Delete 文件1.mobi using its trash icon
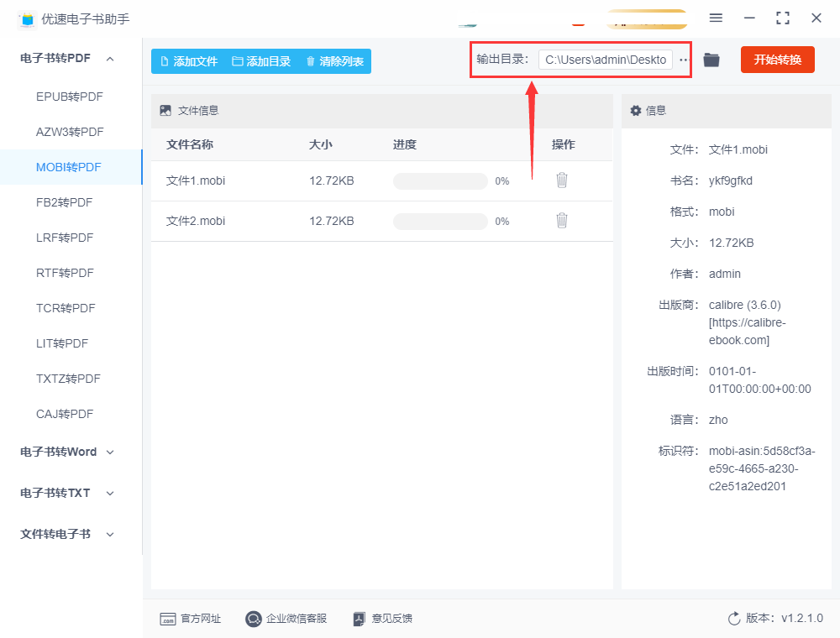This screenshot has height=638, width=840. pos(562,180)
